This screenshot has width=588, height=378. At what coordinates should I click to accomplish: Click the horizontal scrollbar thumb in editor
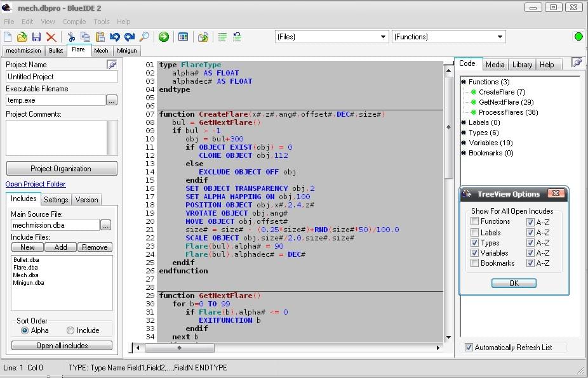click(180, 348)
